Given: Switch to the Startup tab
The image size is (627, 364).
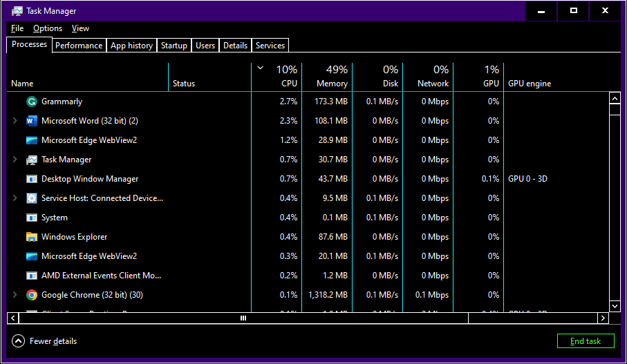Looking at the screenshot, I should (x=174, y=46).
